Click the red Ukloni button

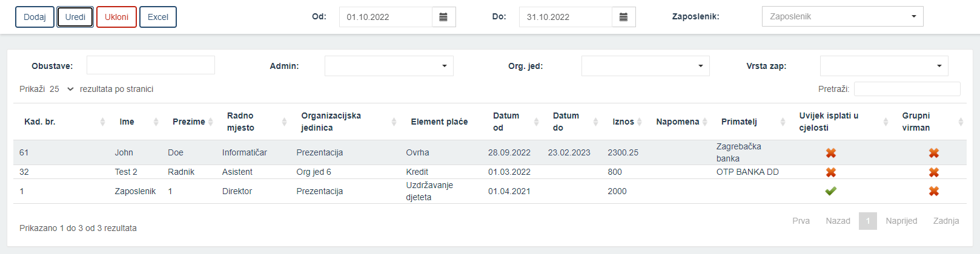click(116, 17)
